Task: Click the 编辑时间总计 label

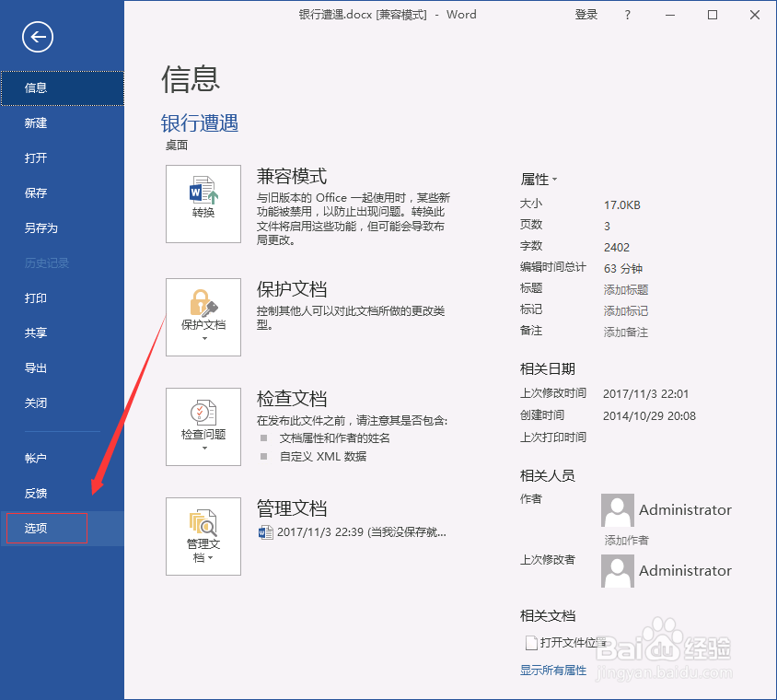Action: pos(553,267)
